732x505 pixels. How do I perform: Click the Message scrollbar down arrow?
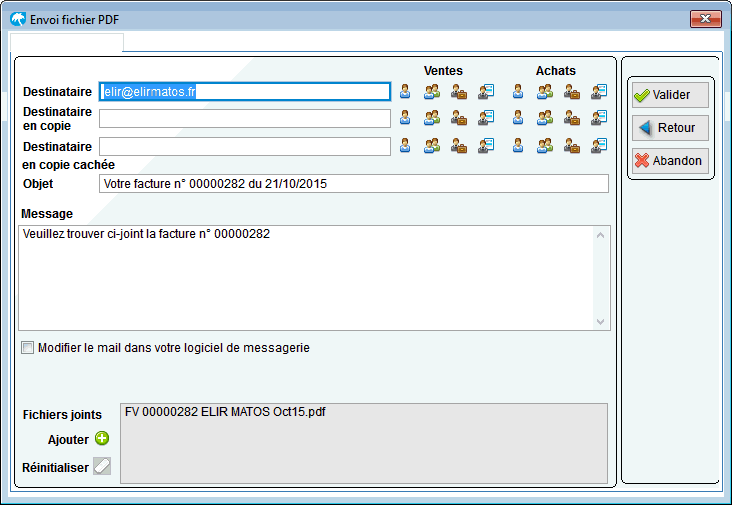point(600,322)
